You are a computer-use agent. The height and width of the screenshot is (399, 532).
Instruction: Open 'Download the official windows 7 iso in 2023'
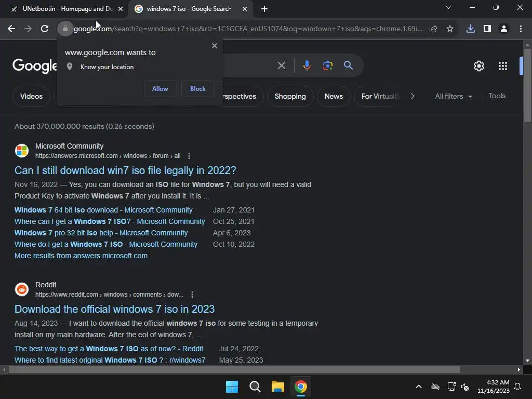click(x=115, y=309)
